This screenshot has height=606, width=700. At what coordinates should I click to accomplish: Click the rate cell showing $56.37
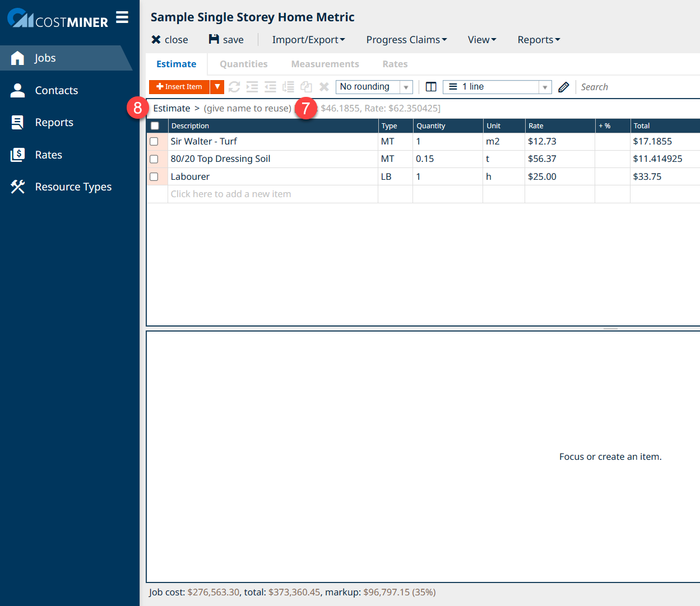point(560,159)
